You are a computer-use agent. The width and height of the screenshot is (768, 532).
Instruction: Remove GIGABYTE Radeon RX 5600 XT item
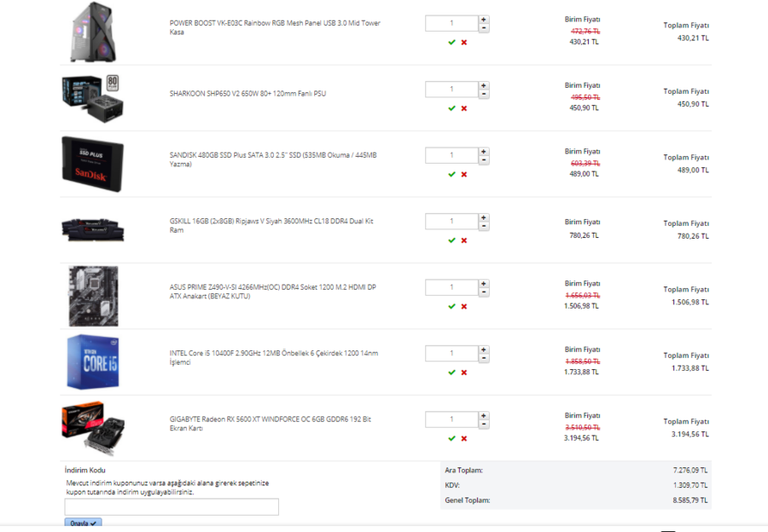464,438
